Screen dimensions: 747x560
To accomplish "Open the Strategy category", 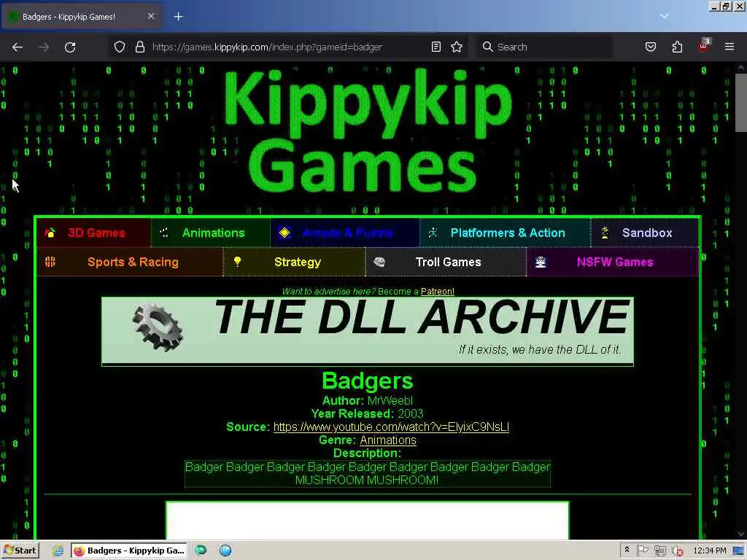I will point(295,262).
